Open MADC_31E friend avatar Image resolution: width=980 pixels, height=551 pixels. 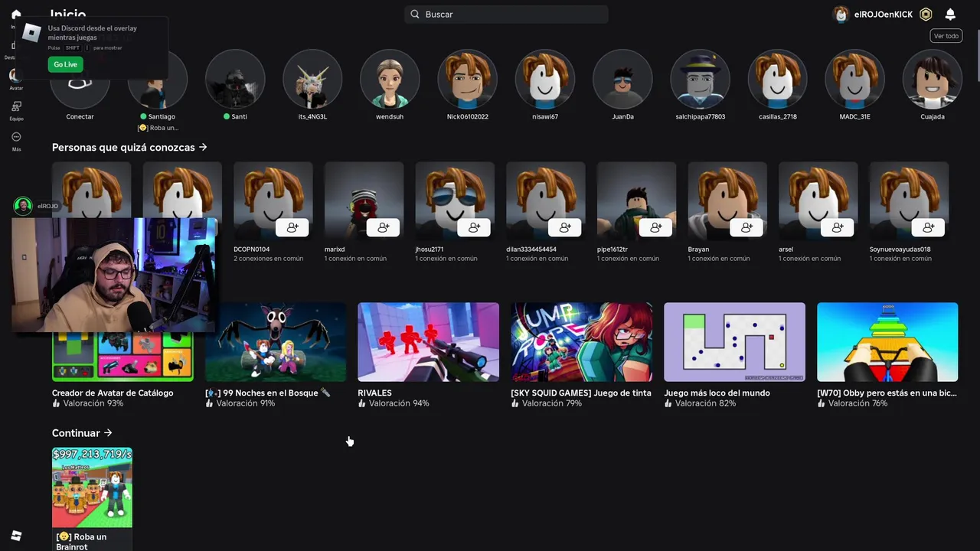854,79
